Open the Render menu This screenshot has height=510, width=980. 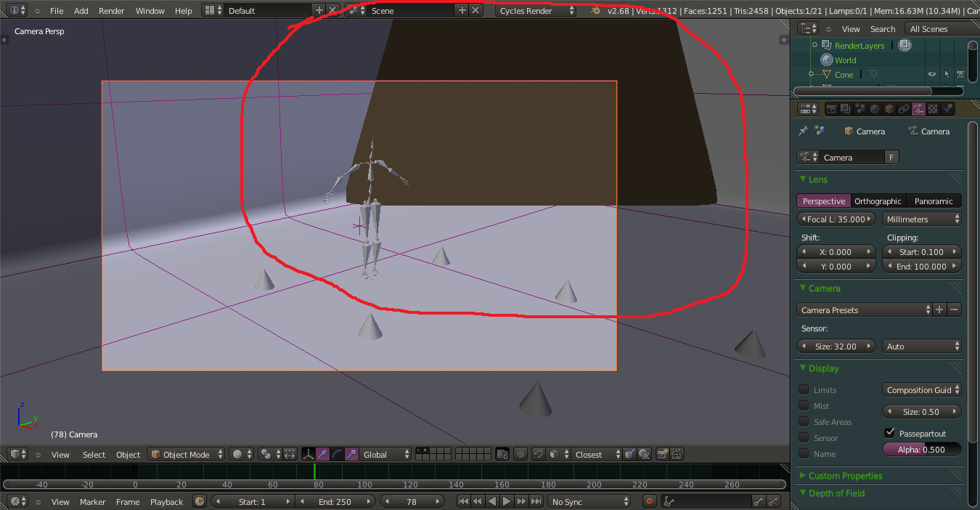pyautogui.click(x=112, y=10)
